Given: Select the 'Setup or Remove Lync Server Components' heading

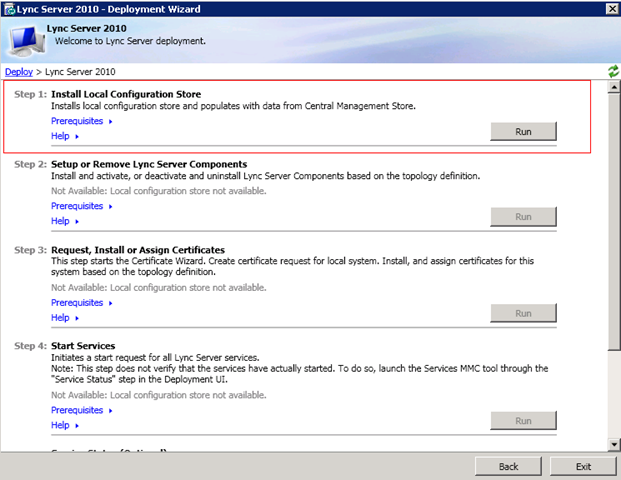Looking at the screenshot, I should (x=149, y=164).
